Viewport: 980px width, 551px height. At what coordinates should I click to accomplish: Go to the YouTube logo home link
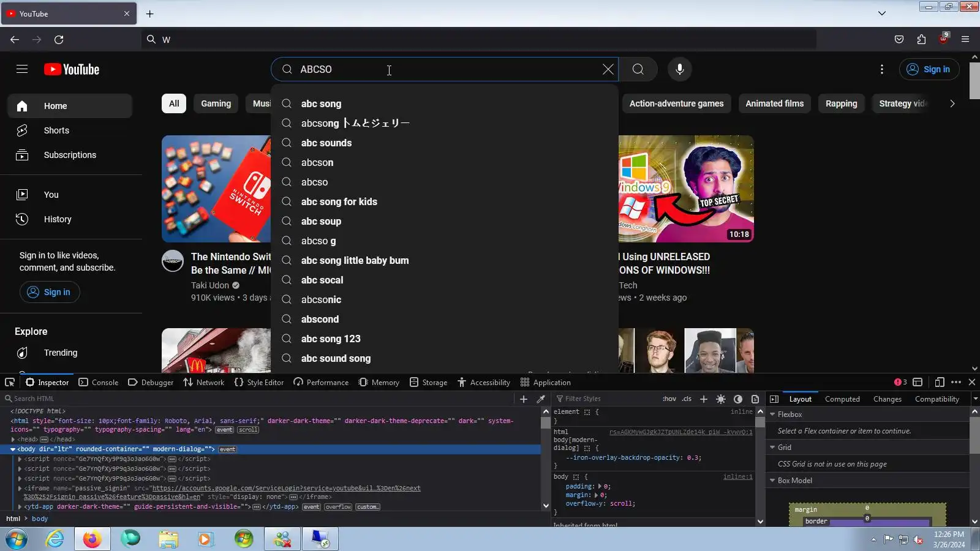point(72,69)
